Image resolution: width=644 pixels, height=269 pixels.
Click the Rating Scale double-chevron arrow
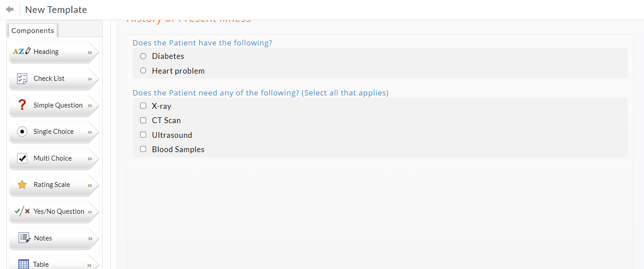[90, 185]
